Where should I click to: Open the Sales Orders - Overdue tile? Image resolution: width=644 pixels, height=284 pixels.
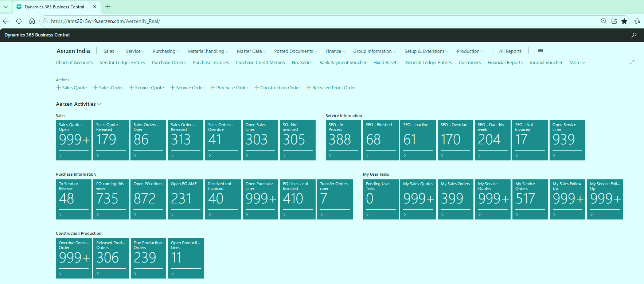pos(223,140)
